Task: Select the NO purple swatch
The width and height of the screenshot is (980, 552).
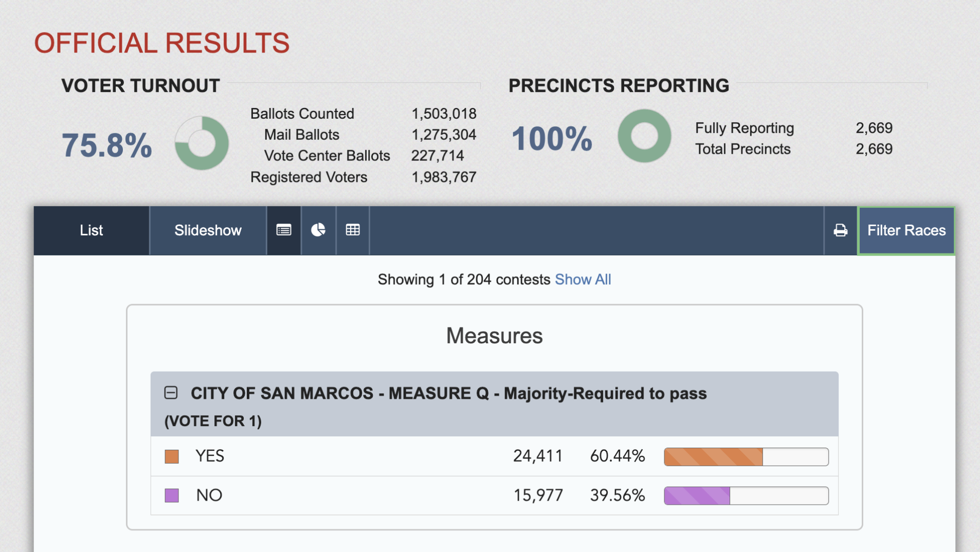Action: coord(171,495)
